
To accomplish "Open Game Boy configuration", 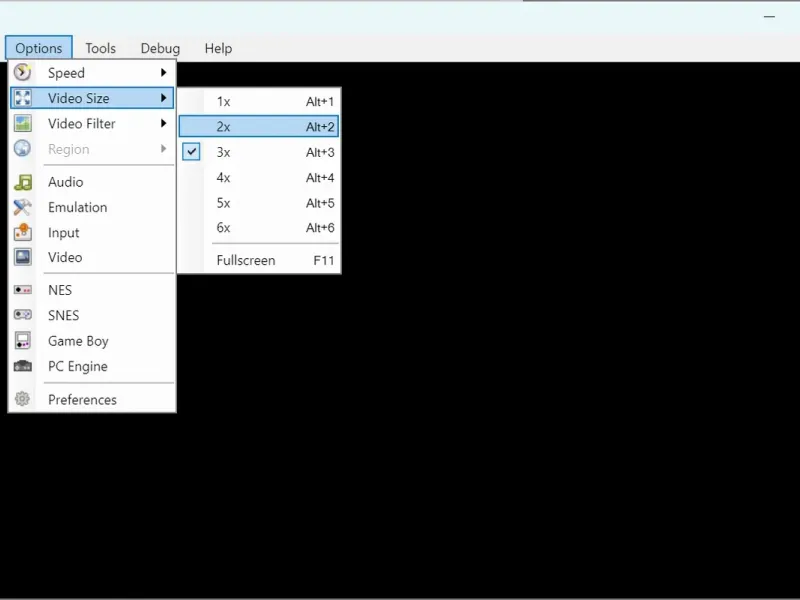I will coord(92,340).
